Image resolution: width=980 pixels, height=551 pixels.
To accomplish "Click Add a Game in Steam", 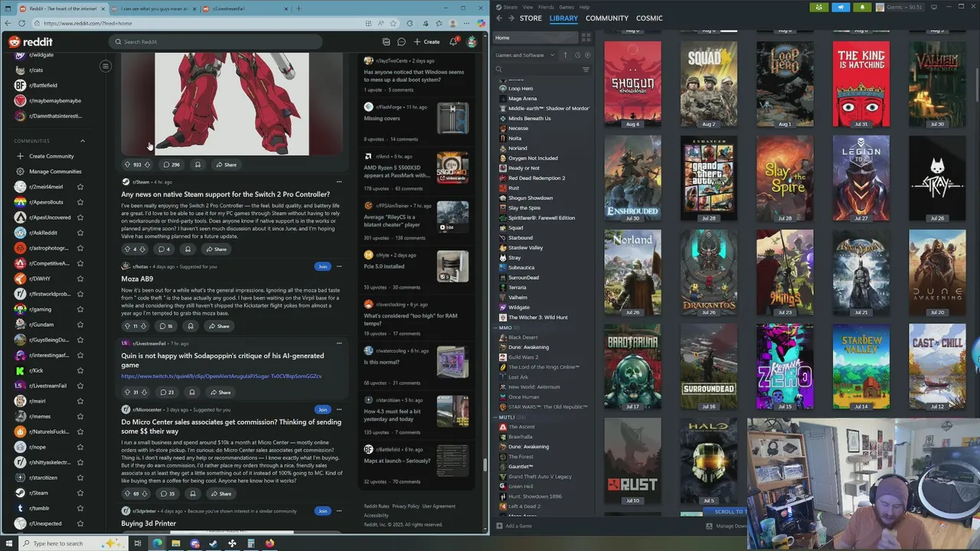I will [514, 526].
